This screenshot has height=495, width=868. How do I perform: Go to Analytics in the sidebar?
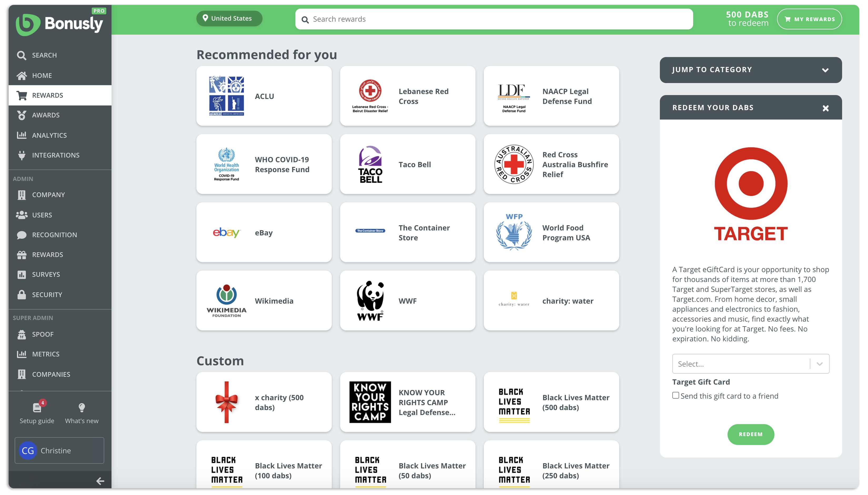coord(49,135)
